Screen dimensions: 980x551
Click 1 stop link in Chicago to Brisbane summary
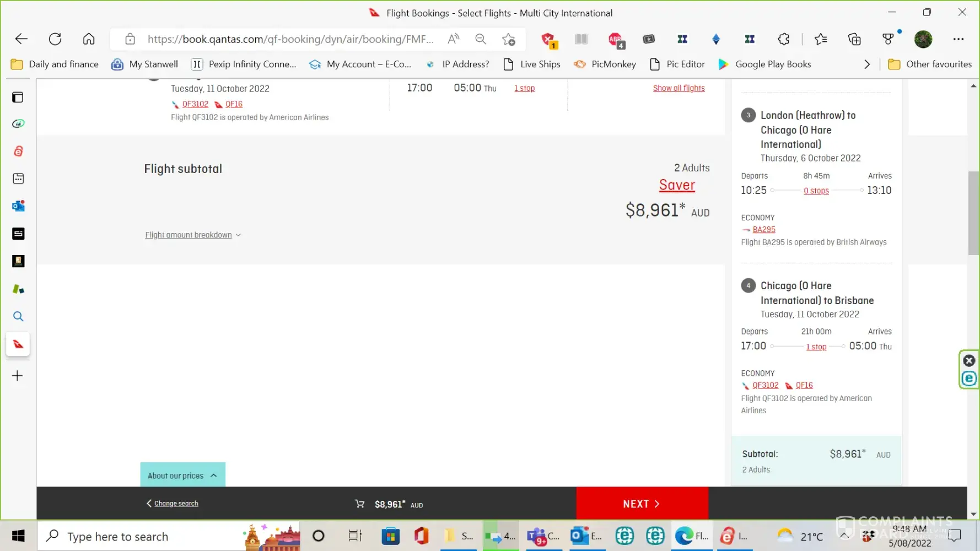tap(816, 347)
